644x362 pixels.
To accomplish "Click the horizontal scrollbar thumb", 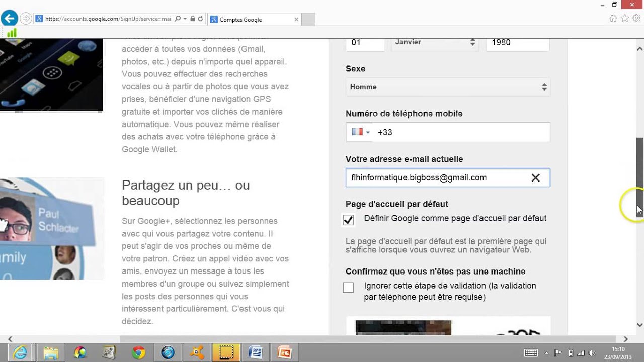I will click(x=369, y=339).
